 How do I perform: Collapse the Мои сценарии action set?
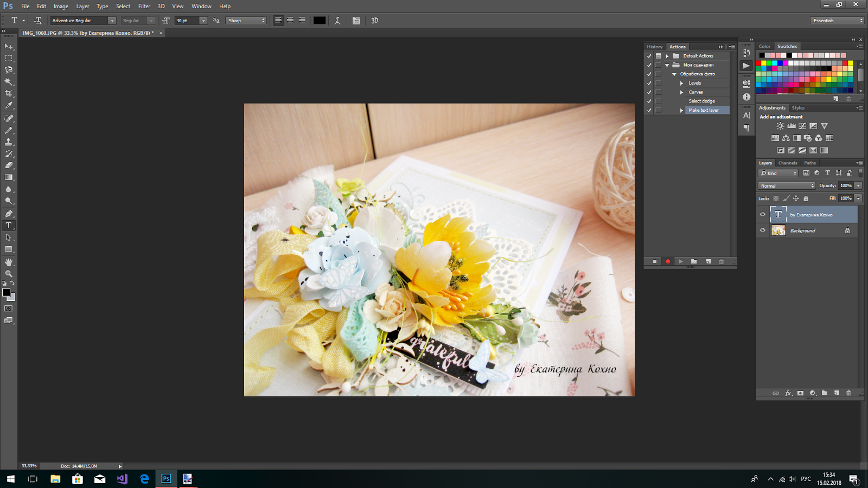(x=667, y=65)
